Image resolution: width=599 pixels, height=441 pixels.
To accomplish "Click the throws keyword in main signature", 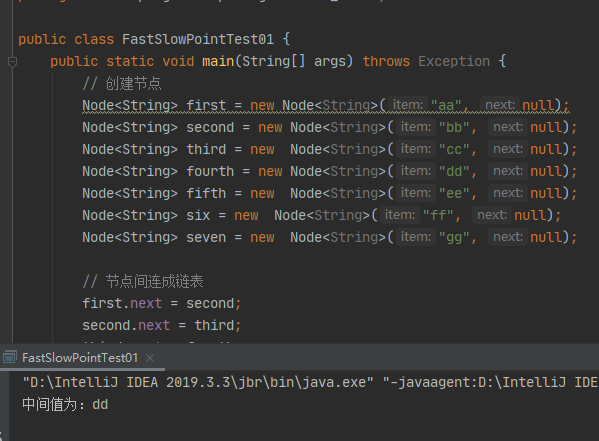I will pos(386,62).
